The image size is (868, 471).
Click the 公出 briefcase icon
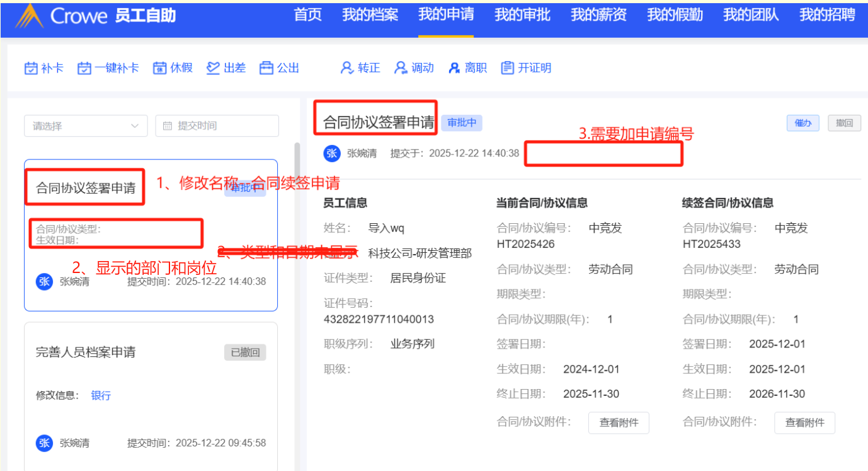(266, 68)
